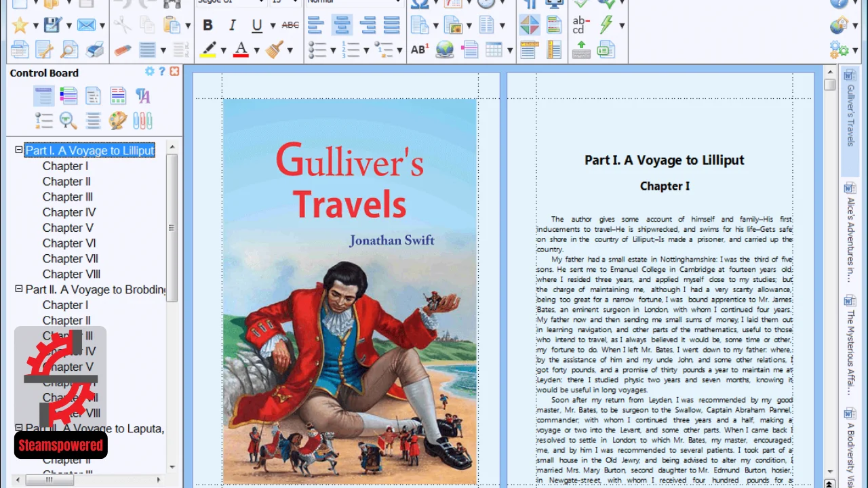This screenshot has width=868, height=488.
Task: Open numbered list style dropdown
Action: click(366, 50)
